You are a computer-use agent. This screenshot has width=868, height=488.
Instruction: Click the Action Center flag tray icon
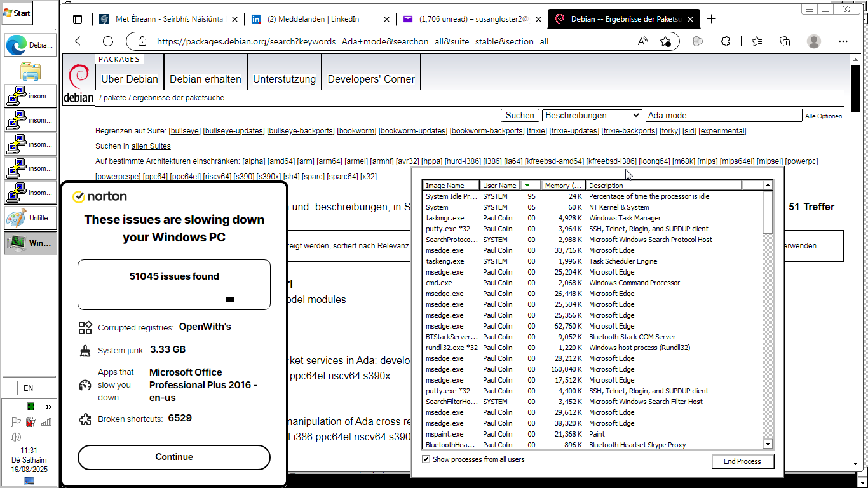(15, 422)
